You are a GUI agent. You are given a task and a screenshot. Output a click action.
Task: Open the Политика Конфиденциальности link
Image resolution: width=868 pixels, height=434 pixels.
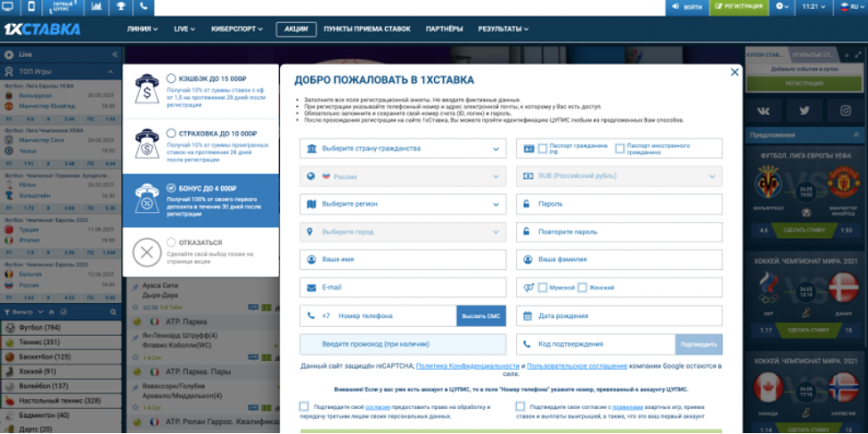(467, 366)
